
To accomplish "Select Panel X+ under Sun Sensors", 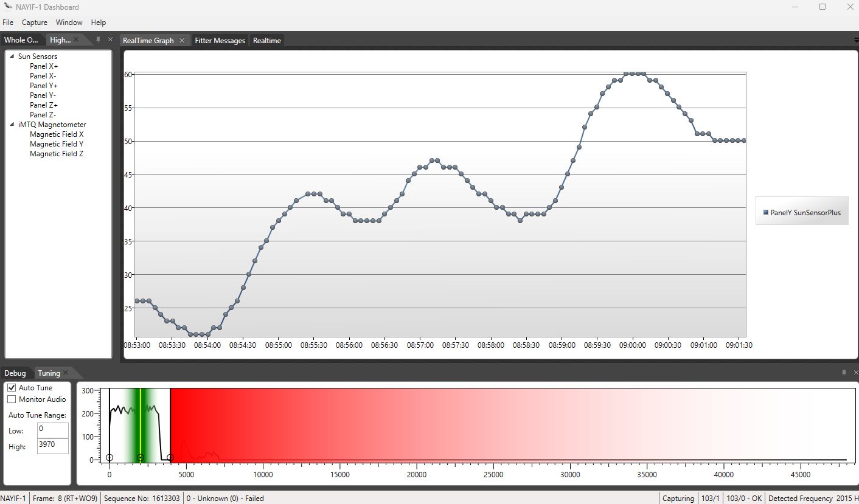I will click(x=43, y=66).
